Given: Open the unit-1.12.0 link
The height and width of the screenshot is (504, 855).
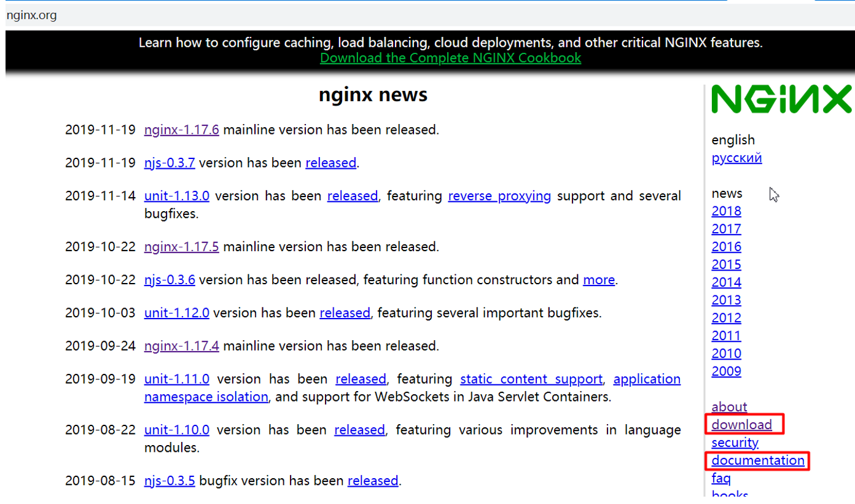Looking at the screenshot, I should 177,312.
